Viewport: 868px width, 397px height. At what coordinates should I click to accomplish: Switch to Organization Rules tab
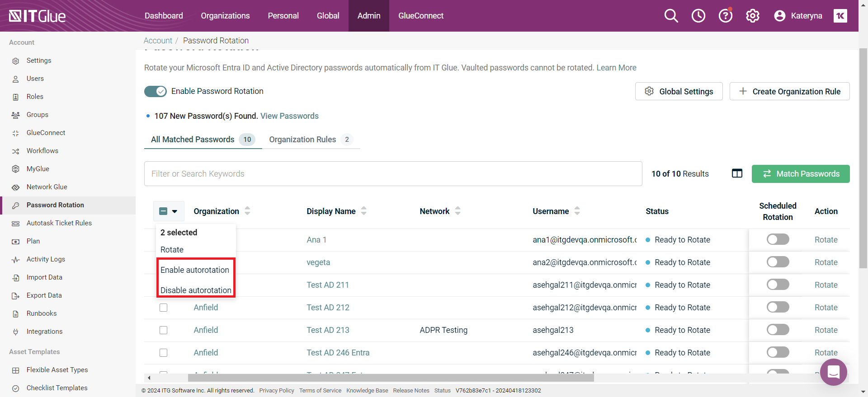[x=311, y=140]
